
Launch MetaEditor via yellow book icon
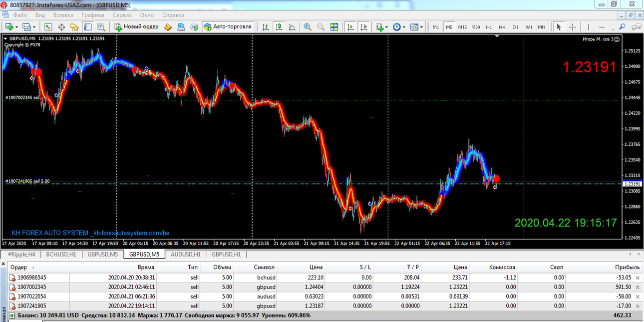pyautogui.click(x=168, y=27)
